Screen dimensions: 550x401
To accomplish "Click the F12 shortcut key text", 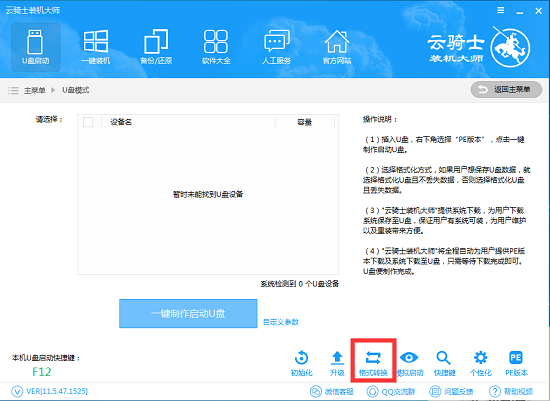I will click(41, 372).
